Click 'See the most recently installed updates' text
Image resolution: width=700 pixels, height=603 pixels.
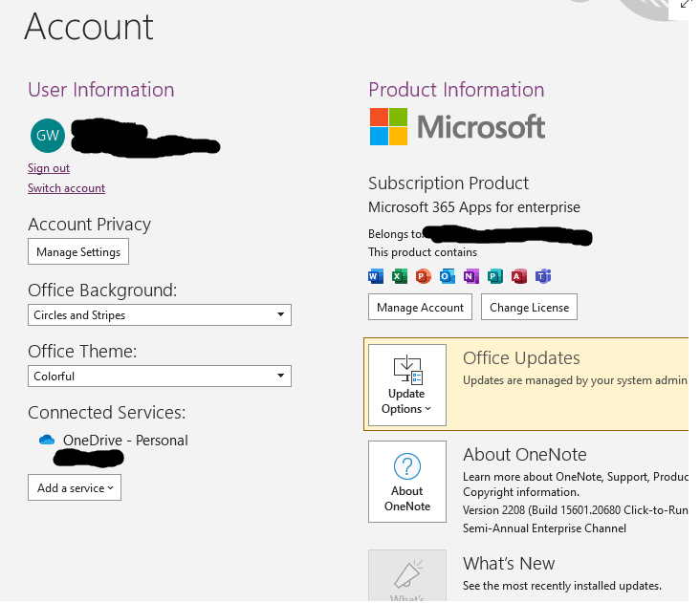(x=562, y=586)
